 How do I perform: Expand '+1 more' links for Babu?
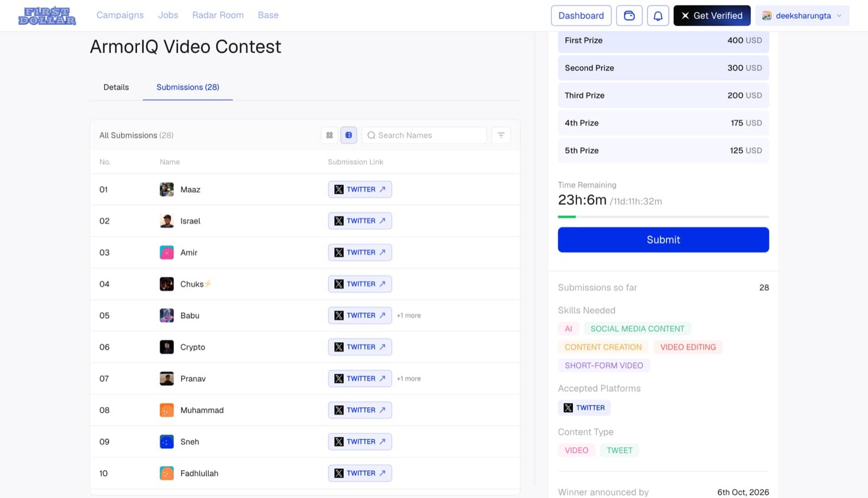409,315
